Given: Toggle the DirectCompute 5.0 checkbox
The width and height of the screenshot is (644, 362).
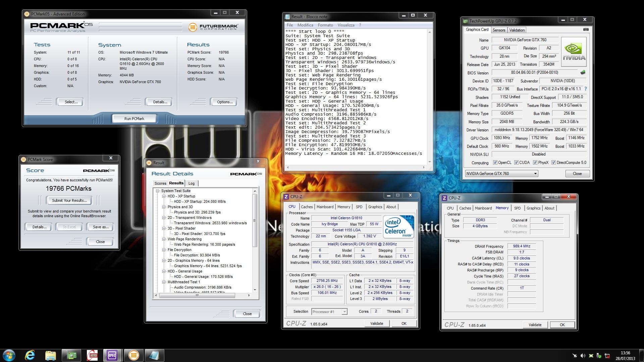Looking at the screenshot, I should pyautogui.click(x=553, y=163).
